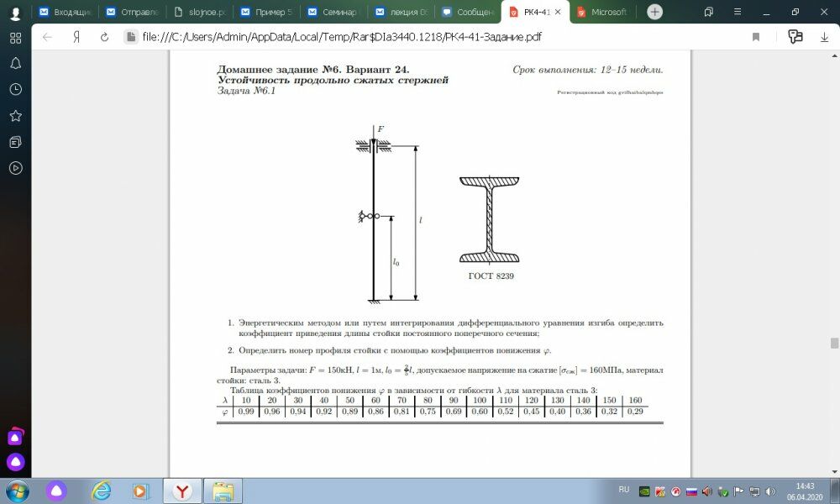Switch to the Семинар tab
The image size is (840, 504).
point(333,12)
